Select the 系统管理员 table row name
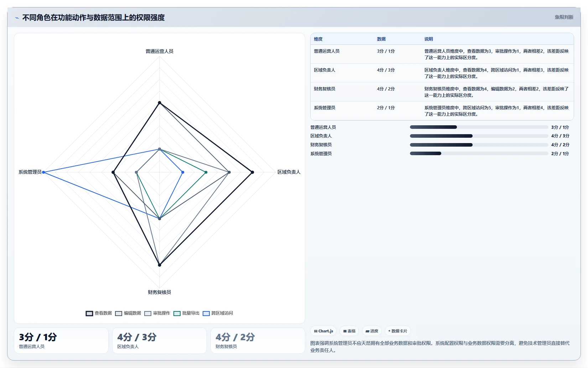 pyautogui.click(x=324, y=108)
